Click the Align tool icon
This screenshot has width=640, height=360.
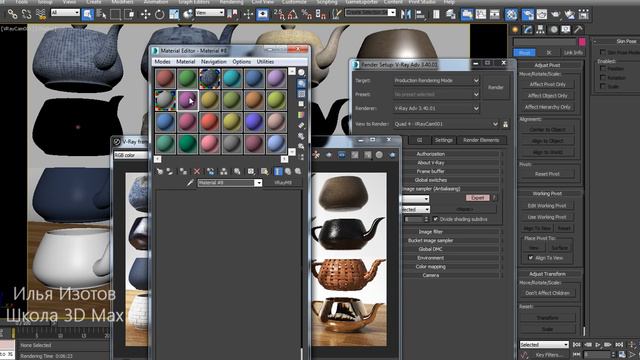click(x=420, y=15)
